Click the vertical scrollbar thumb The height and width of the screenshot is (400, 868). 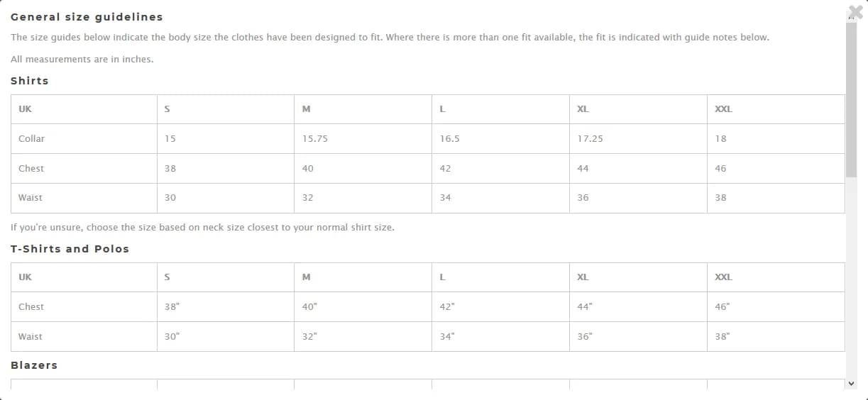852,99
